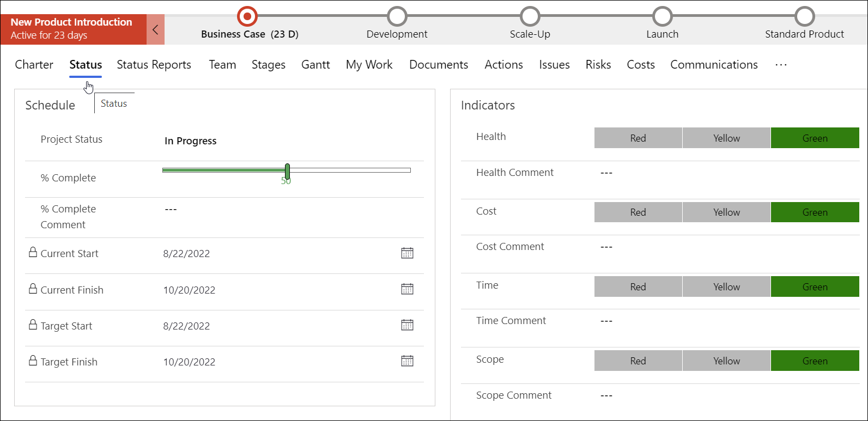Switch to the Gantt tab
The image size is (868, 421).
click(x=315, y=65)
